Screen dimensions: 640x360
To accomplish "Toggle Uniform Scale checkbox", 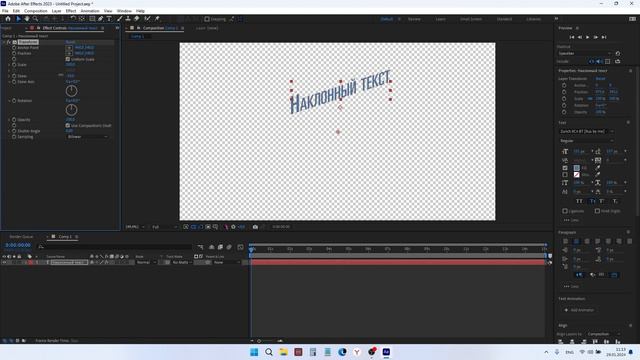I will tap(68, 59).
